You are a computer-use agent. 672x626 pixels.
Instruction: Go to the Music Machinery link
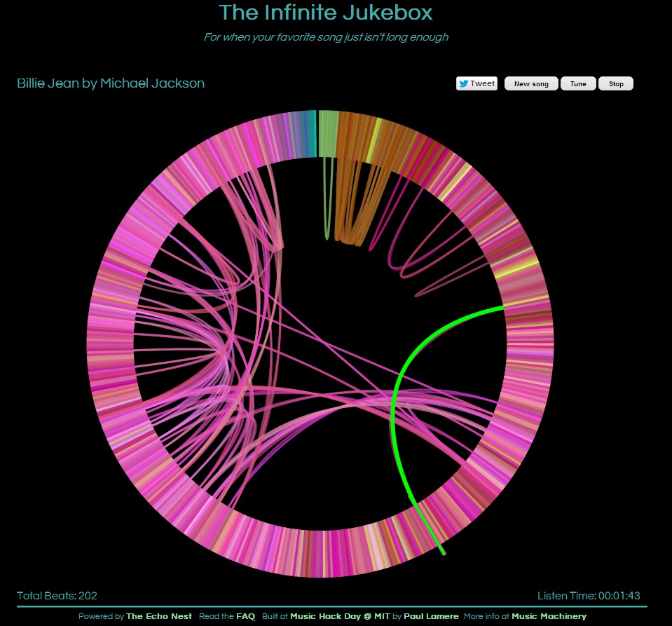(x=549, y=616)
